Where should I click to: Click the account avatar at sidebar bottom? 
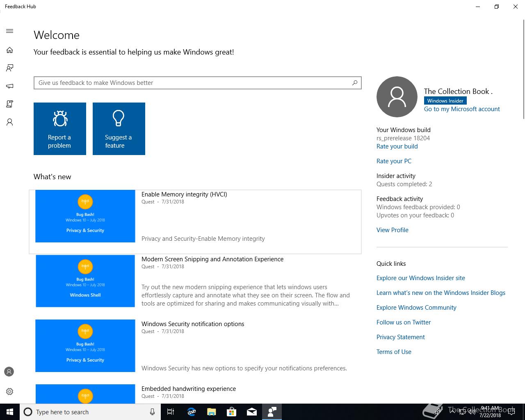coord(9,372)
